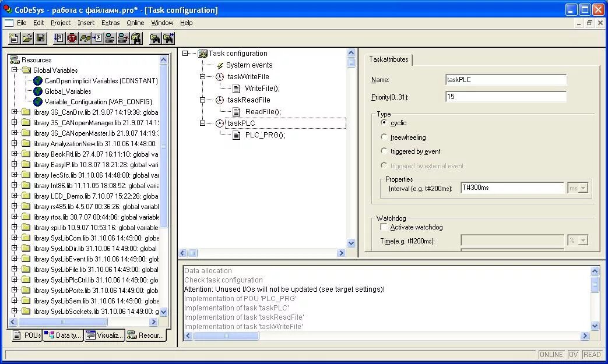
Task: Open the File menu
Action: click(x=22, y=23)
